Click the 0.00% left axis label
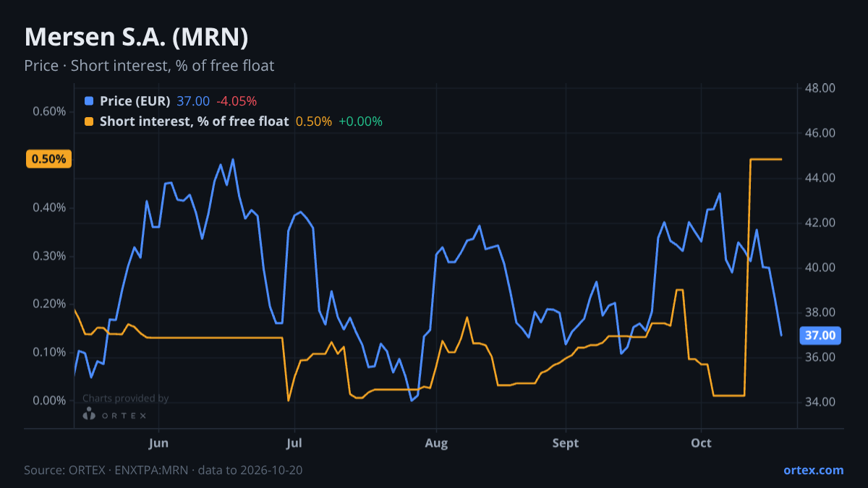The image size is (868, 488). (x=49, y=401)
